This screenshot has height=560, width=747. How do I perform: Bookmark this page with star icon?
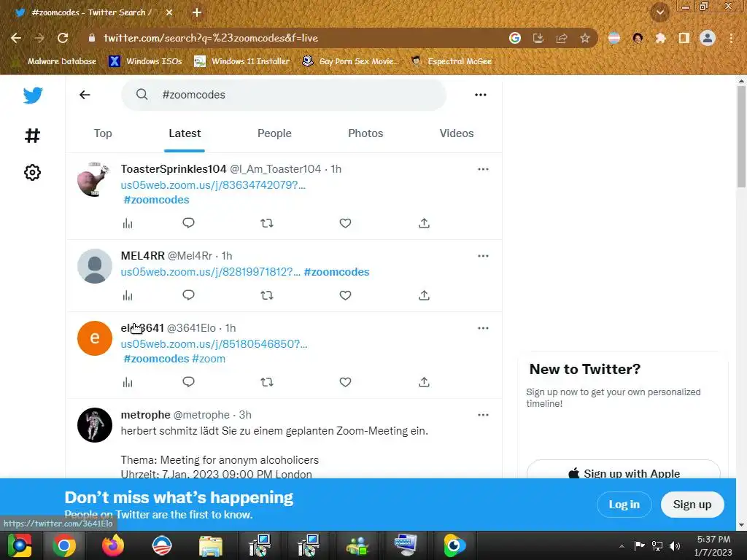click(585, 38)
